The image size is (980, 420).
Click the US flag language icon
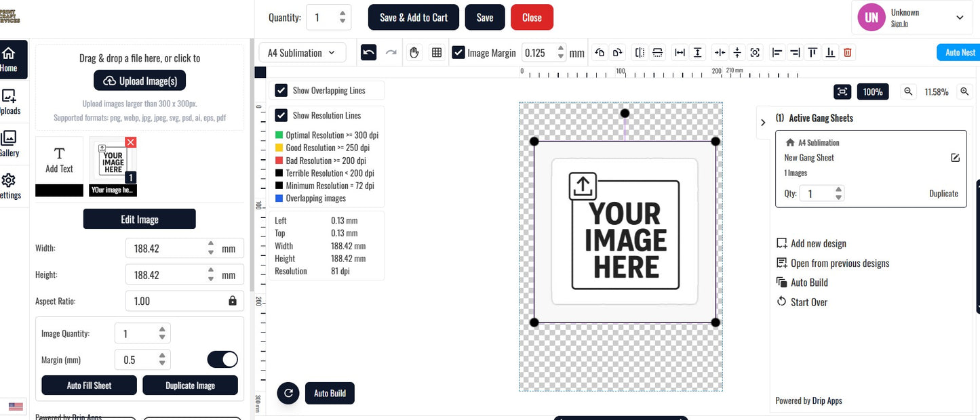(x=16, y=406)
